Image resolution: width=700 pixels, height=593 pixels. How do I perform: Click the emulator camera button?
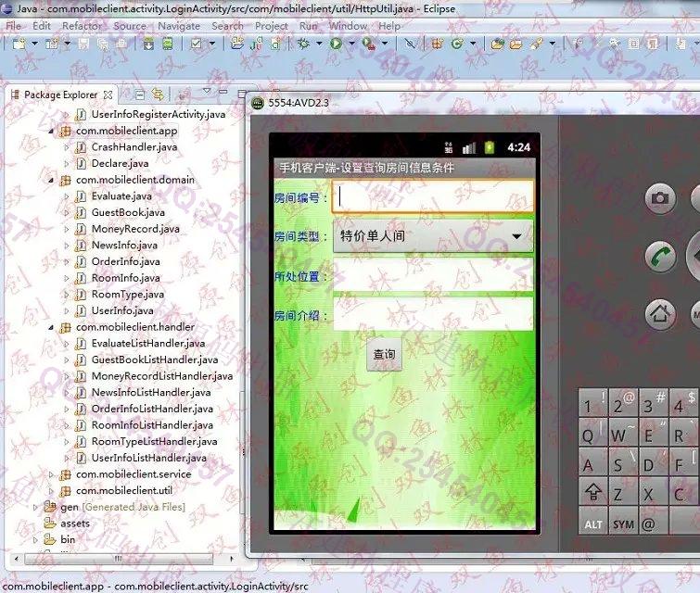(x=660, y=198)
